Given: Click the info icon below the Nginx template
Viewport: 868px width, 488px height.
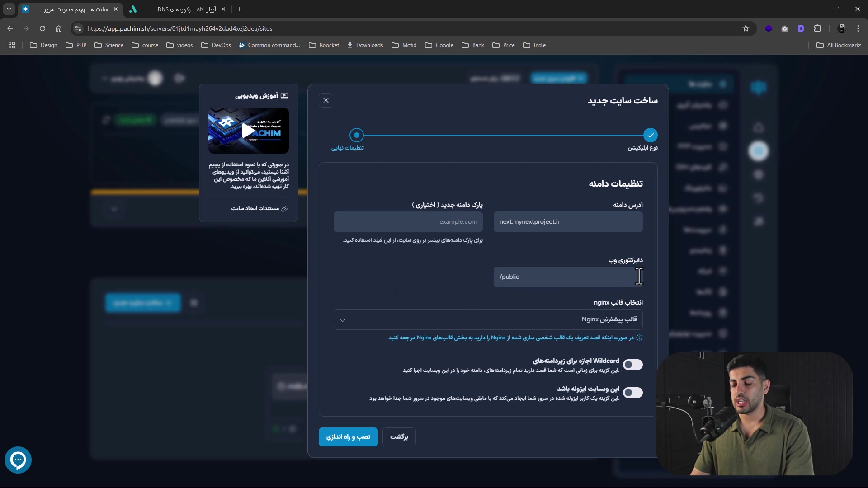Looking at the screenshot, I should coord(639,338).
